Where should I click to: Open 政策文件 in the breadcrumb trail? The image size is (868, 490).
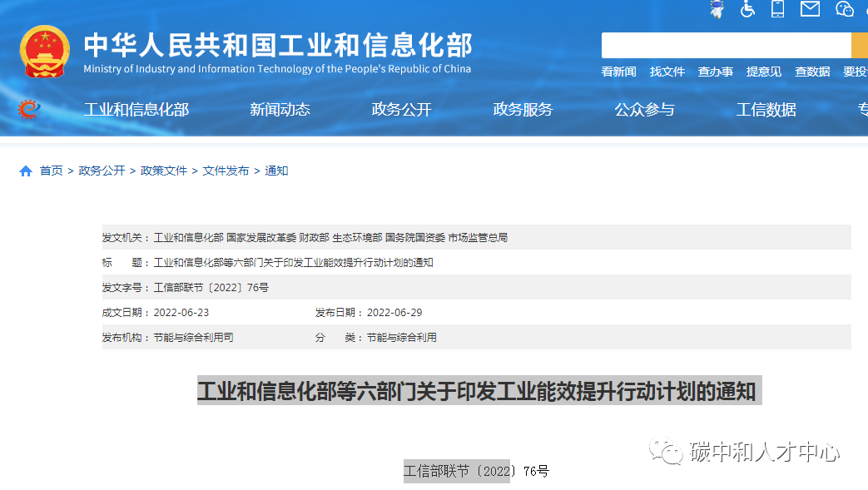coord(163,170)
